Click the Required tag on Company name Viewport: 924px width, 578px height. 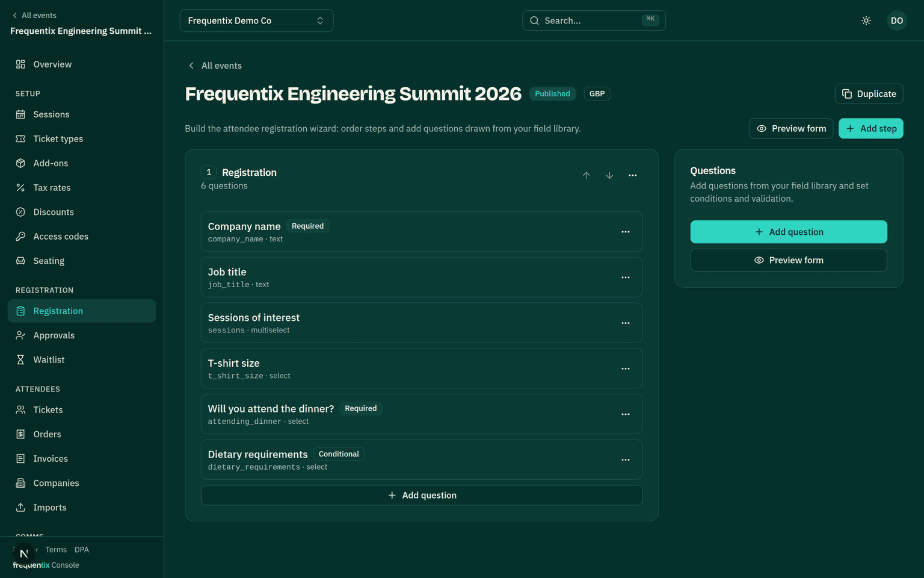[307, 226]
